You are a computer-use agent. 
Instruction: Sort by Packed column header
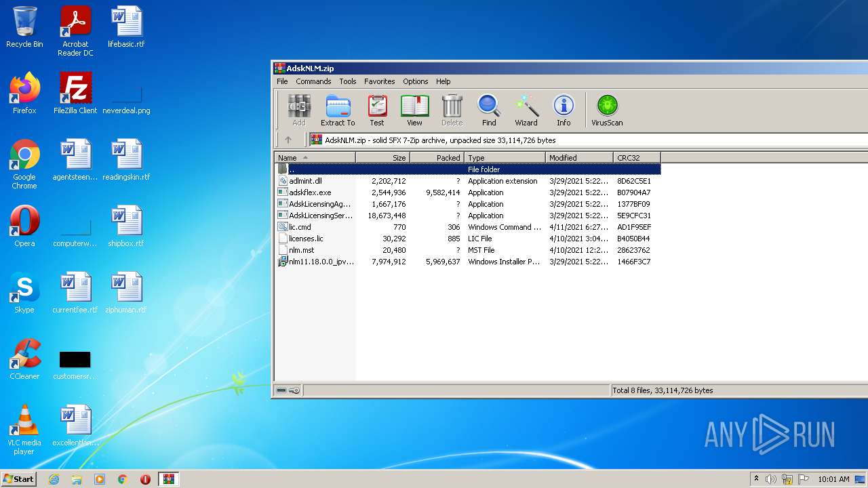437,158
